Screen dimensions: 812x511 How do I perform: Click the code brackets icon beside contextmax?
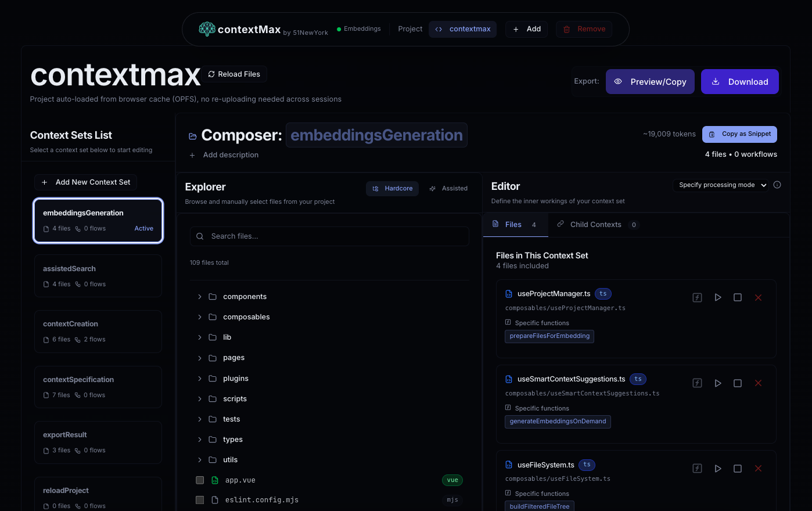click(x=439, y=29)
